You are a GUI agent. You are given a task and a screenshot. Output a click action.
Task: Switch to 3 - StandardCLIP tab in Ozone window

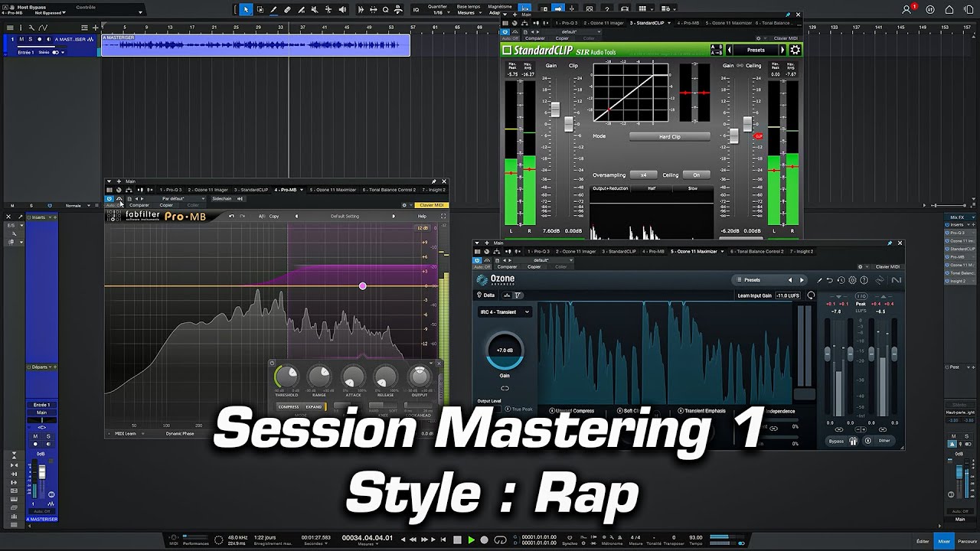coord(621,252)
